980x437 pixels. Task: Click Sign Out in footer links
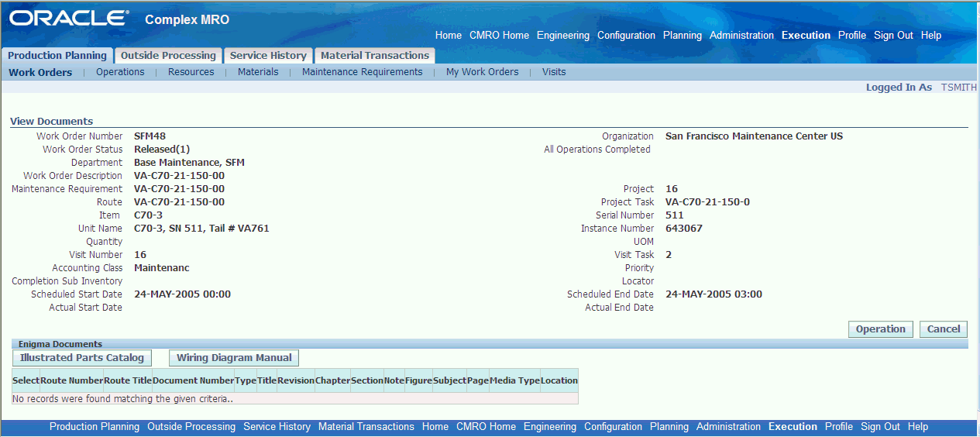coord(880,427)
